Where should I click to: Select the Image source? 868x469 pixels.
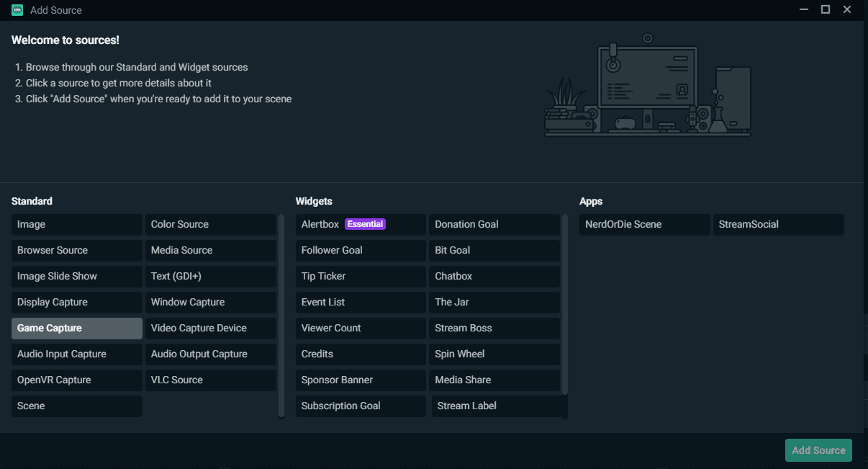point(76,224)
